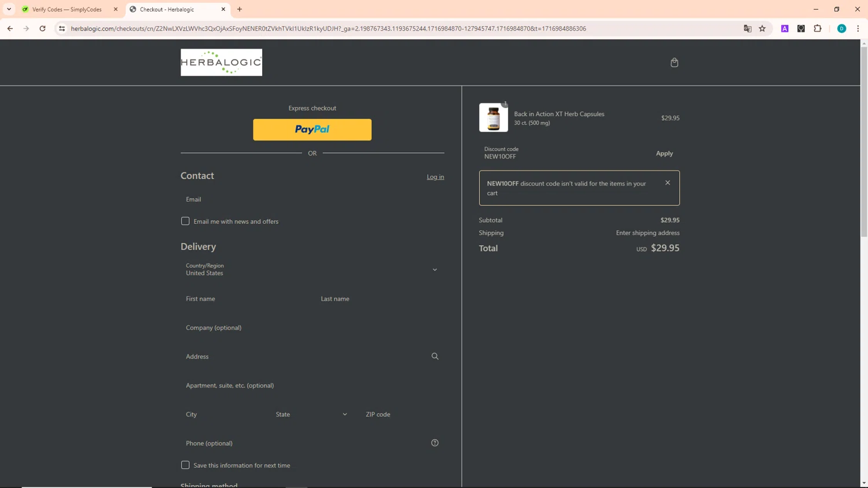Open the shopping cart bag icon
Viewport: 868px width, 488px height.
[674, 62]
